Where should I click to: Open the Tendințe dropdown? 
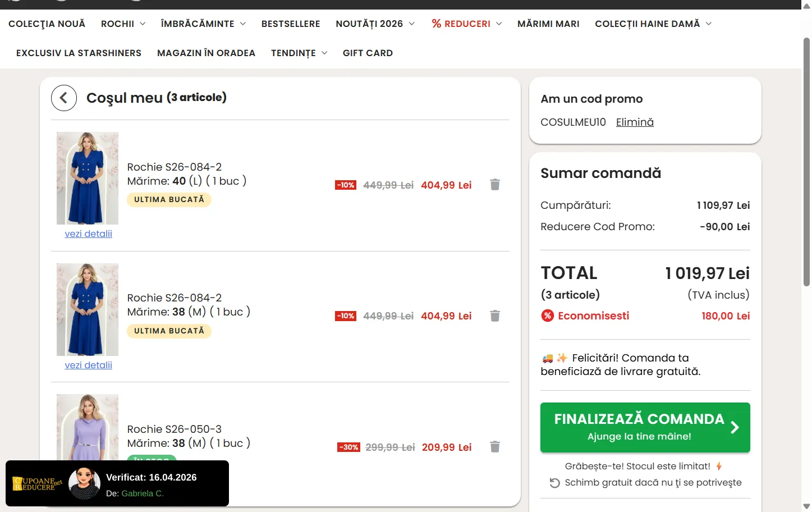click(299, 53)
